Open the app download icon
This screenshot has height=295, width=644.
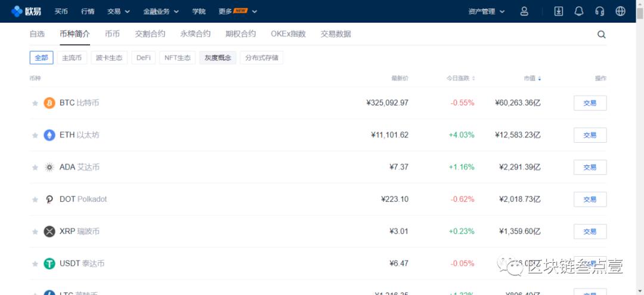pyautogui.click(x=559, y=11)
